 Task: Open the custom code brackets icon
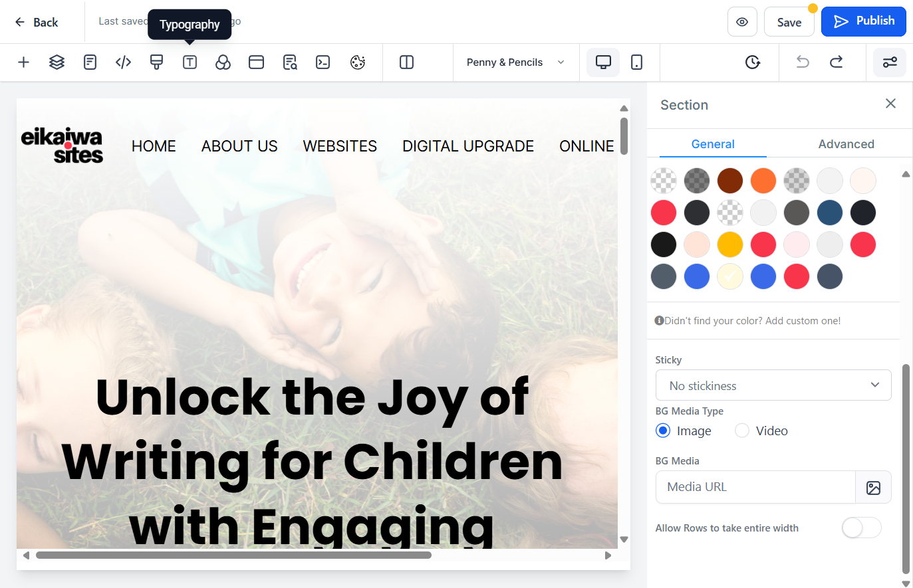click(123, 62)
